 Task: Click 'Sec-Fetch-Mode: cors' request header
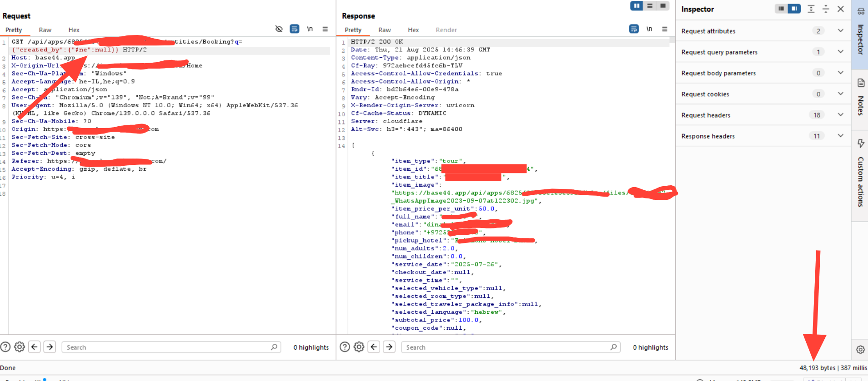click(x=51, y=145)
